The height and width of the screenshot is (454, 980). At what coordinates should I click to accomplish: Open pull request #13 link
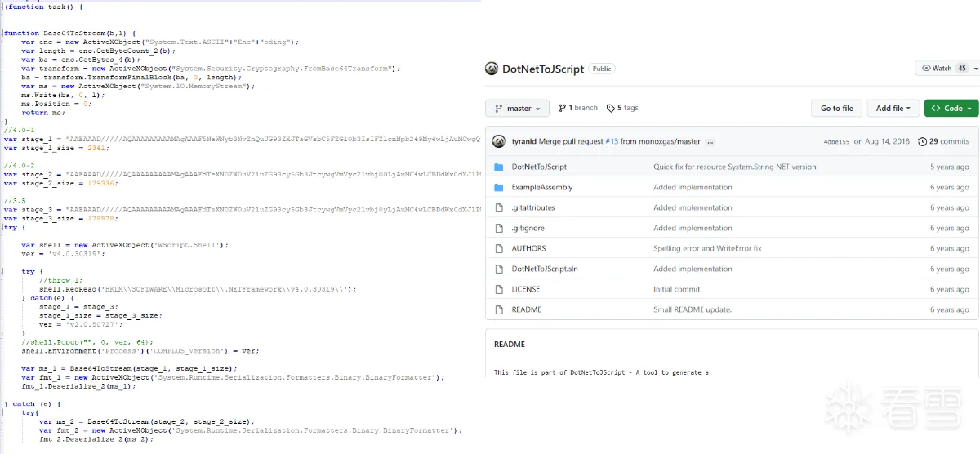coord(611,141)
